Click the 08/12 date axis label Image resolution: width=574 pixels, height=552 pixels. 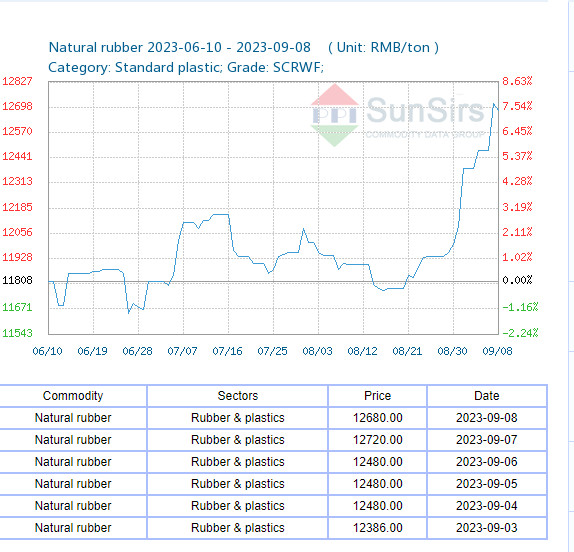click(362, 351)
